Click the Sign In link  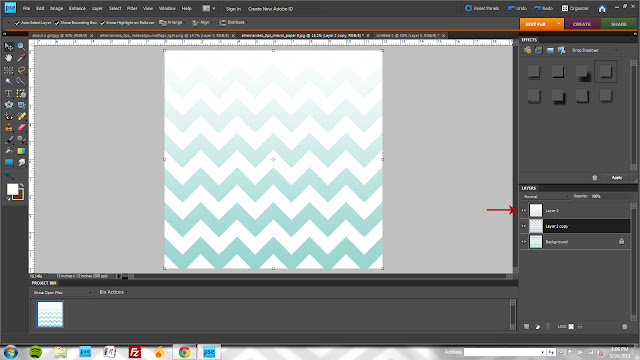[x=233, y=9]
